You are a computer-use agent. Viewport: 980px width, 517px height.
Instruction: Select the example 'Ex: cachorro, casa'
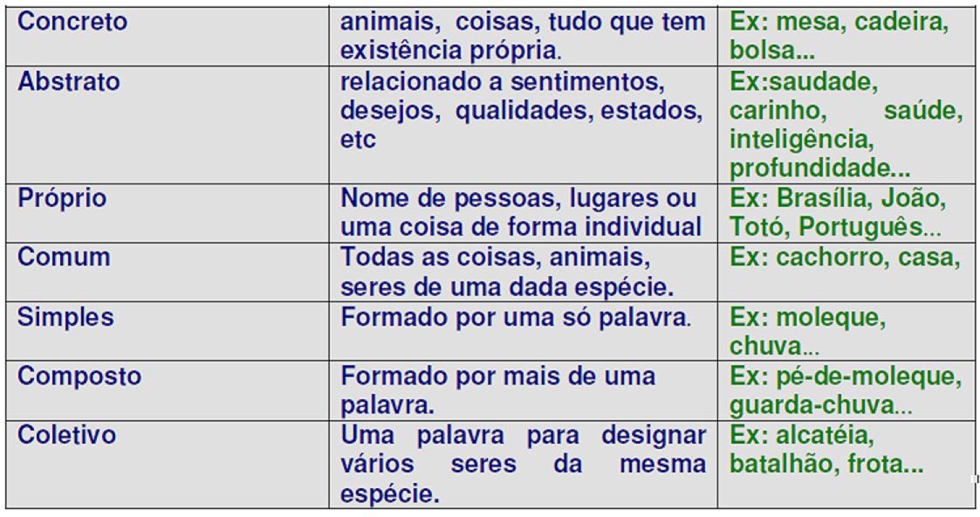click(845, 258)
